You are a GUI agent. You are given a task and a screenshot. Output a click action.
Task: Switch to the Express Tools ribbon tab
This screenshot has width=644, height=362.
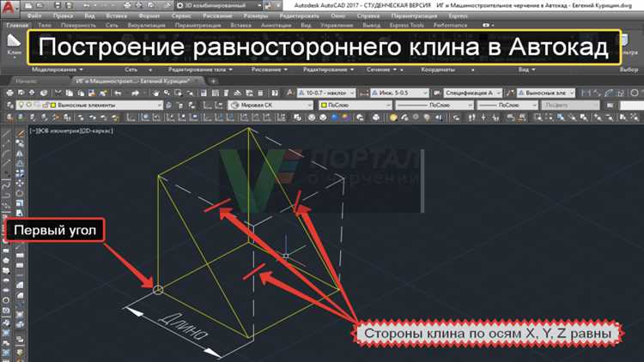[407, 25]
